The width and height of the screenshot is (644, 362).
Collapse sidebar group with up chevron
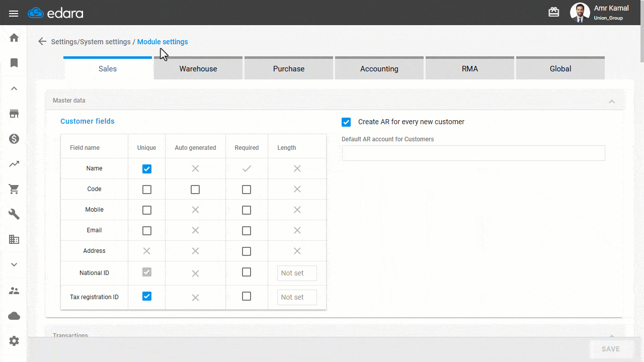click(14, 88)
